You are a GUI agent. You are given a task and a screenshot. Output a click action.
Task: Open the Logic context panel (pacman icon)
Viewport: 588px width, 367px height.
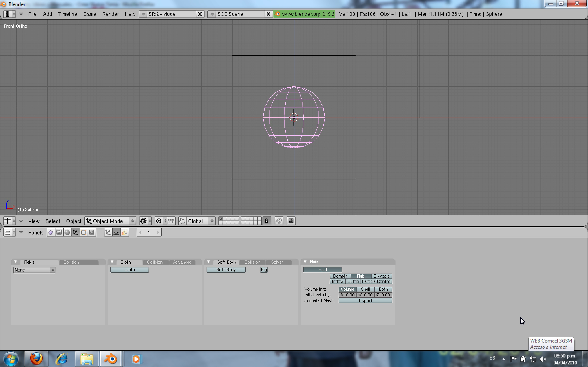(x=51, y=232)
